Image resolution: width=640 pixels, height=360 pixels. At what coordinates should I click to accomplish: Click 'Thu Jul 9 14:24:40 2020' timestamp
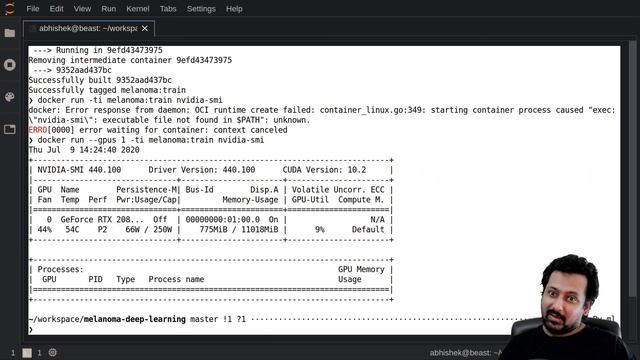pos(84,150)
